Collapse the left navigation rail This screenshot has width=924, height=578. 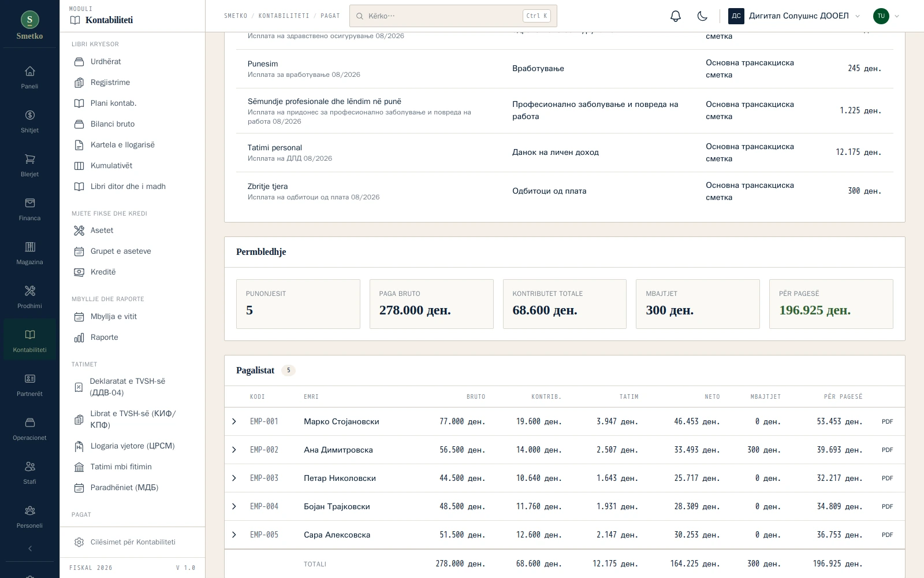click(x=30, y=549)
